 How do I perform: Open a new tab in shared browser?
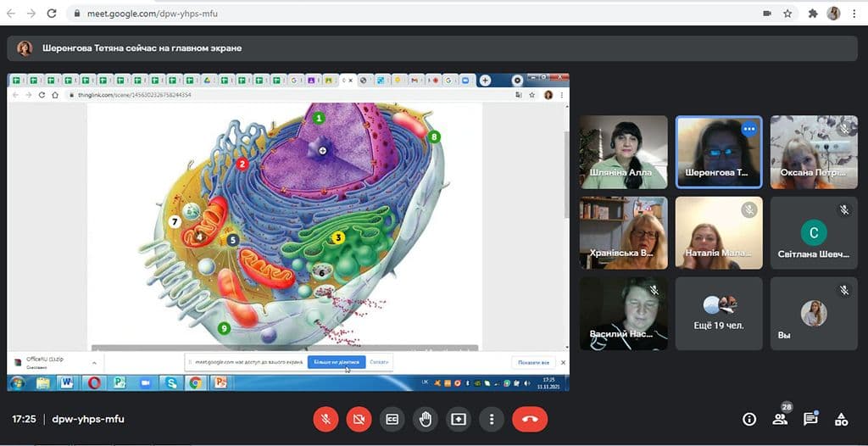485,81
